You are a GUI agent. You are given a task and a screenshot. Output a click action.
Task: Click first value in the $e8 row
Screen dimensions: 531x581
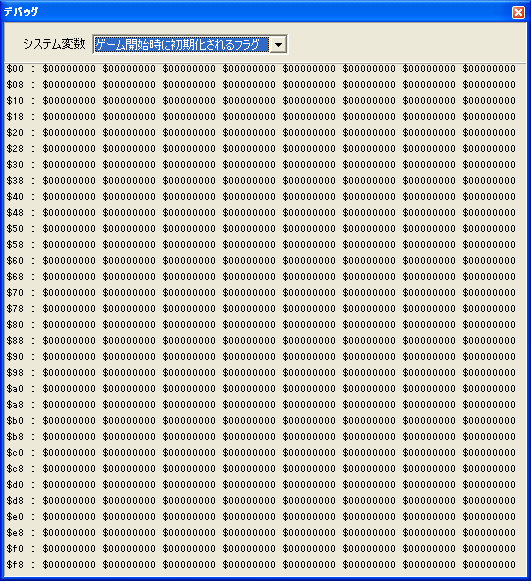(69, 532)
